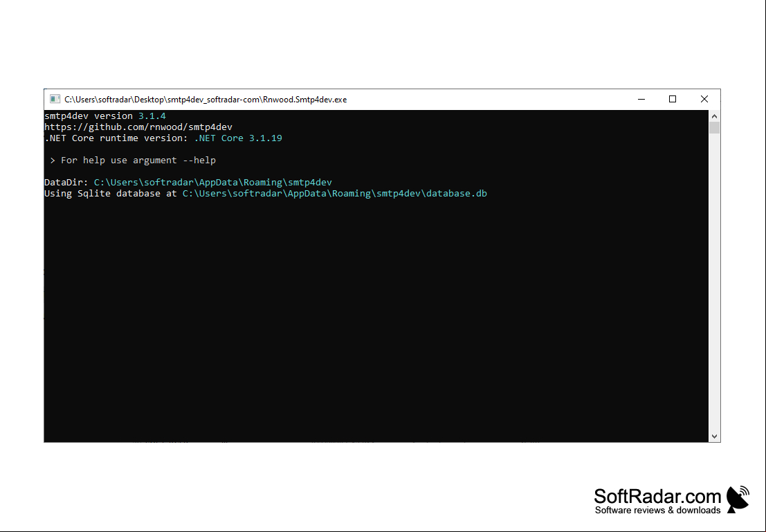Click the vertical scrollbar thumb
The height and width of the screenshot is (532, 766).
click(714, 127)
